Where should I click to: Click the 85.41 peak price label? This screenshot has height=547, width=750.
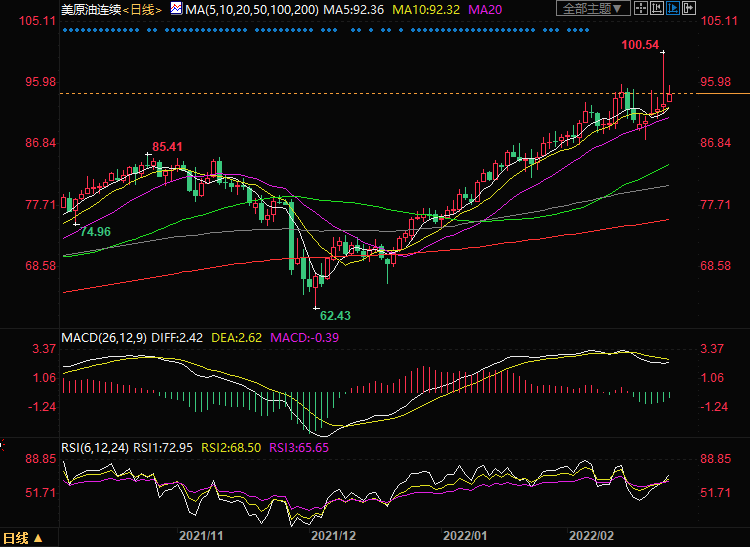(167, 147)
